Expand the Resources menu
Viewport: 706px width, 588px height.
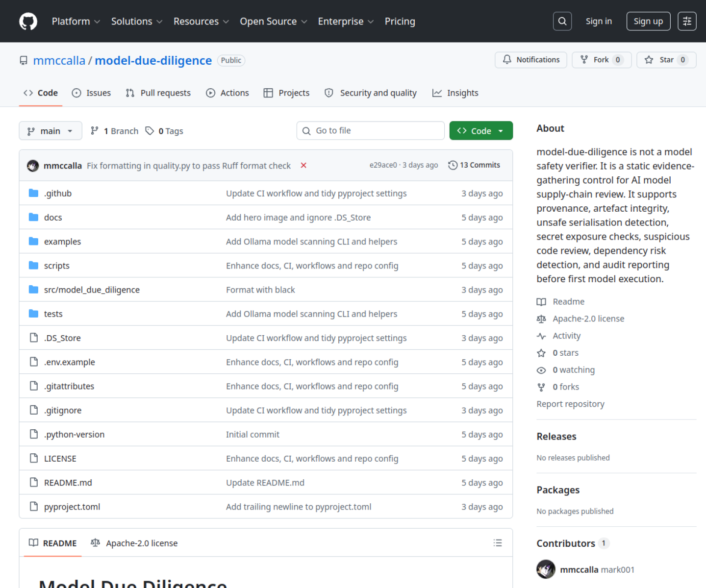pyautogui.click(x=201, y=22)
